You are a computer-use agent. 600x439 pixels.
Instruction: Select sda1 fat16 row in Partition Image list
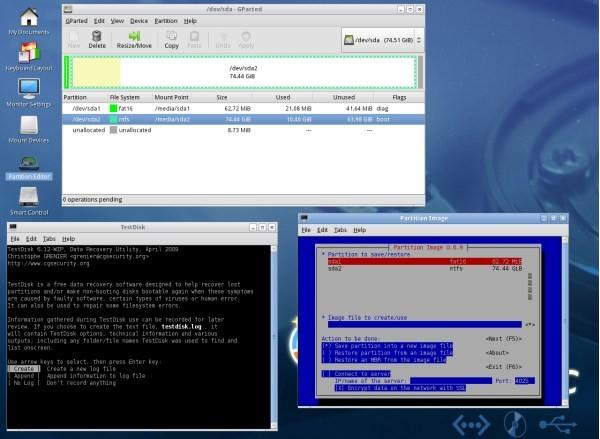(x=425, y=261)
